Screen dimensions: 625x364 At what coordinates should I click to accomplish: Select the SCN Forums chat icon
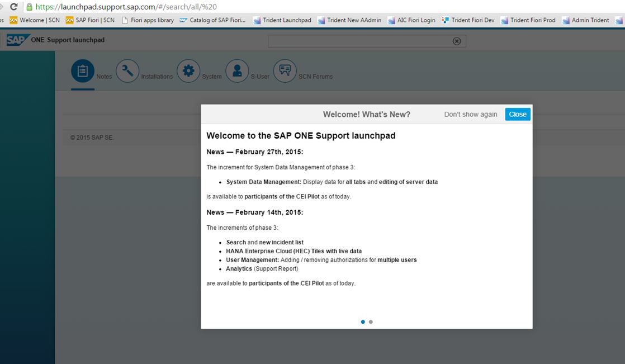point(285,71)
